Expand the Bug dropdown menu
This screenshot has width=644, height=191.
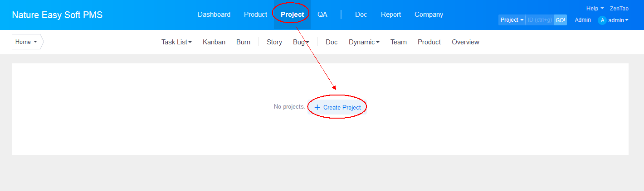point(301,42)
